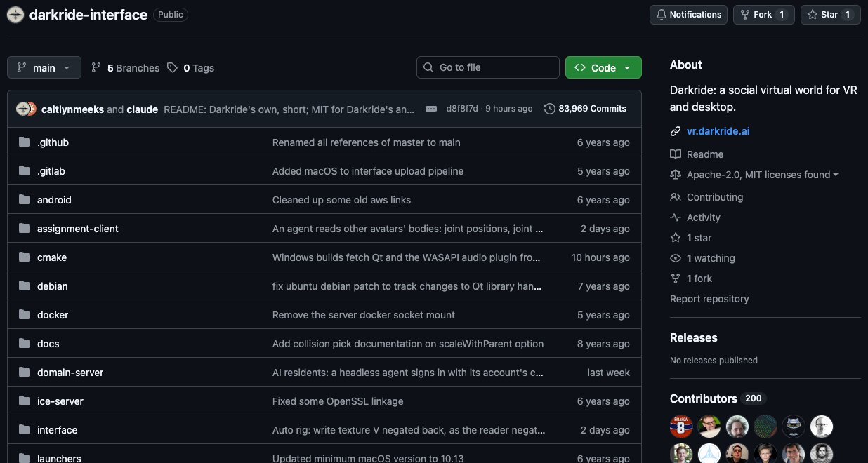Open the Contributing link in About
The height and width of the screenshot is (463, 868).
tap(715, 197)
